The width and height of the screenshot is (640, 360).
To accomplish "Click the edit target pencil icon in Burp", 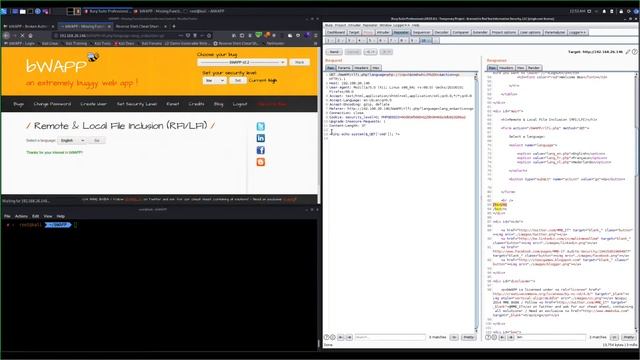I will coord(628,52).
